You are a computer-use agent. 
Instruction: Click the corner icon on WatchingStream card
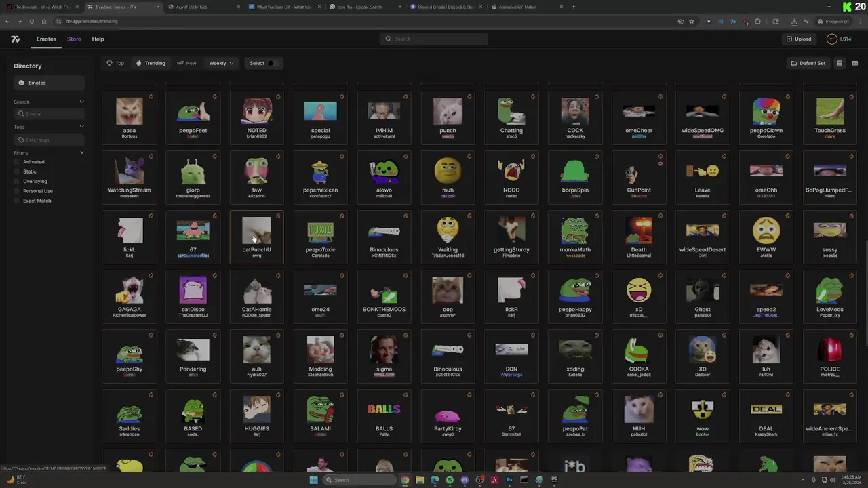click(151, 157)
